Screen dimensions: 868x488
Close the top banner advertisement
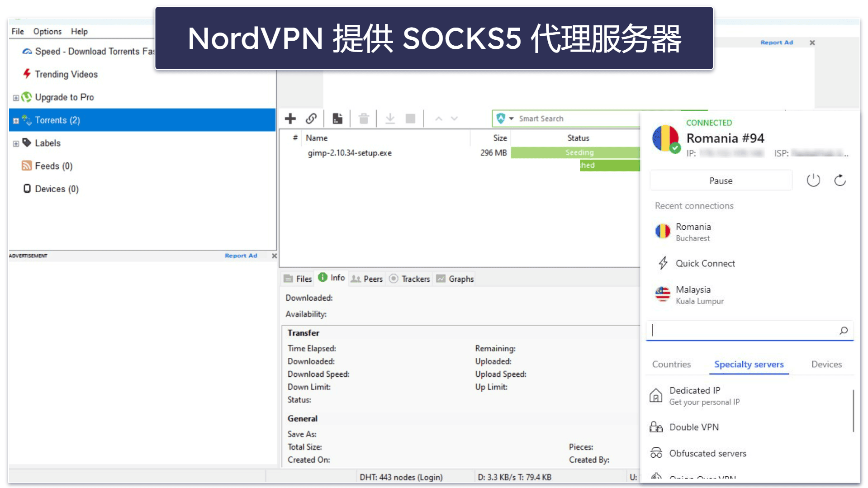pos(812,43)
